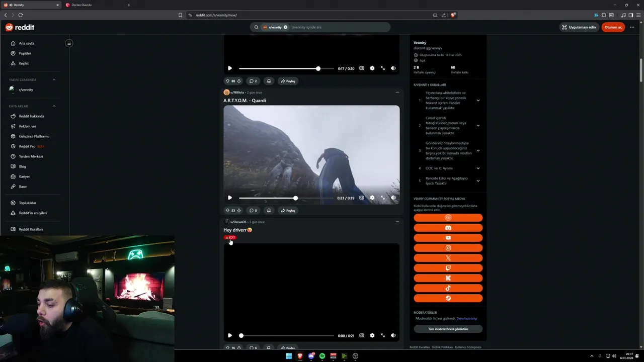
Task: Open settings gear on Hey driverr video
Action: pyautogui.click(x=372, y=335)
